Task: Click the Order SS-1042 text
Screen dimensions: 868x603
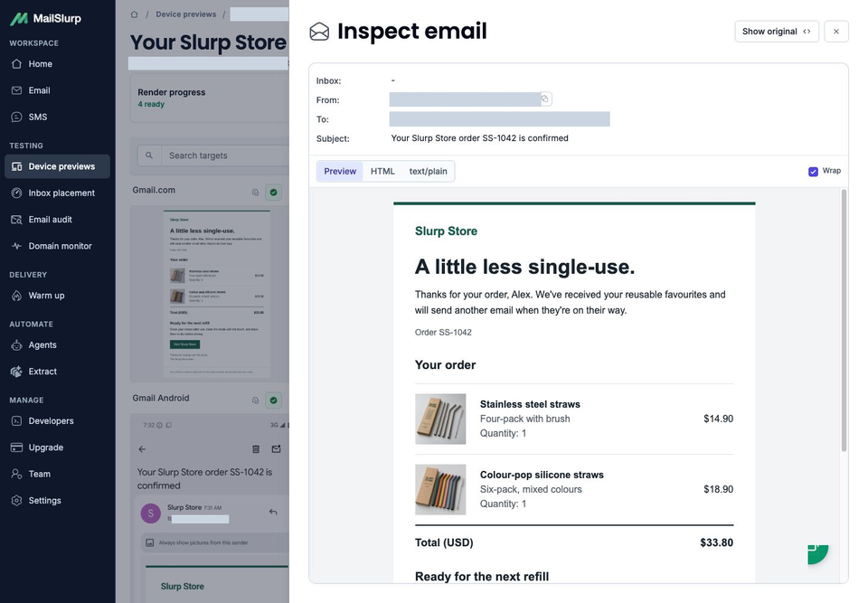Action: [443, 332]
